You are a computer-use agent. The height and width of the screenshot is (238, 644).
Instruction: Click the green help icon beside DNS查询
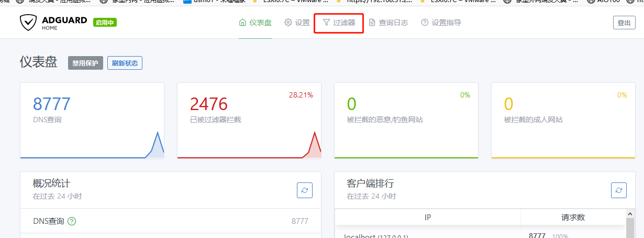pyautogui.click(x=72, y=221)
